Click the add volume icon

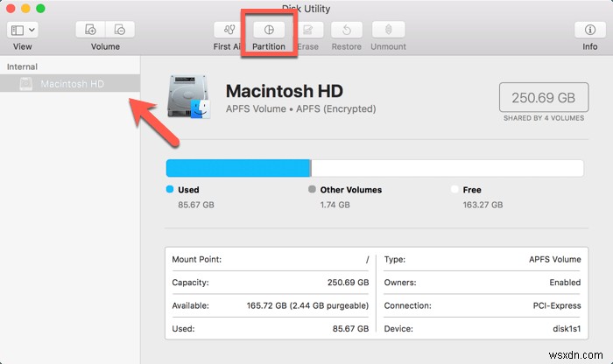click(90, 30)
